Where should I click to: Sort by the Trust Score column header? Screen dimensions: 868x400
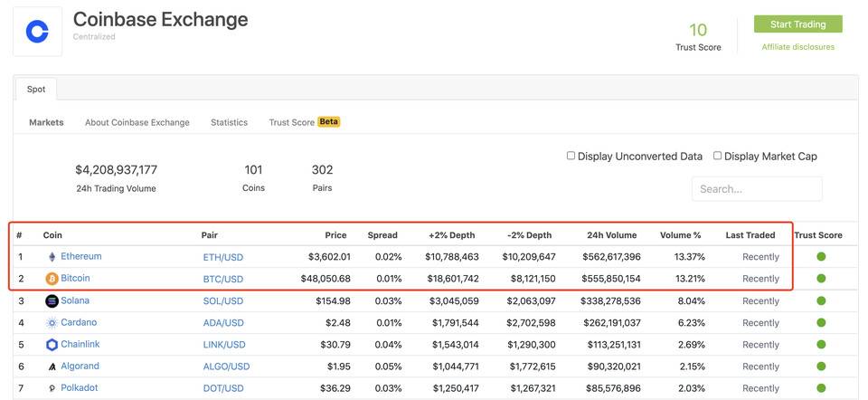pos(818,235)
